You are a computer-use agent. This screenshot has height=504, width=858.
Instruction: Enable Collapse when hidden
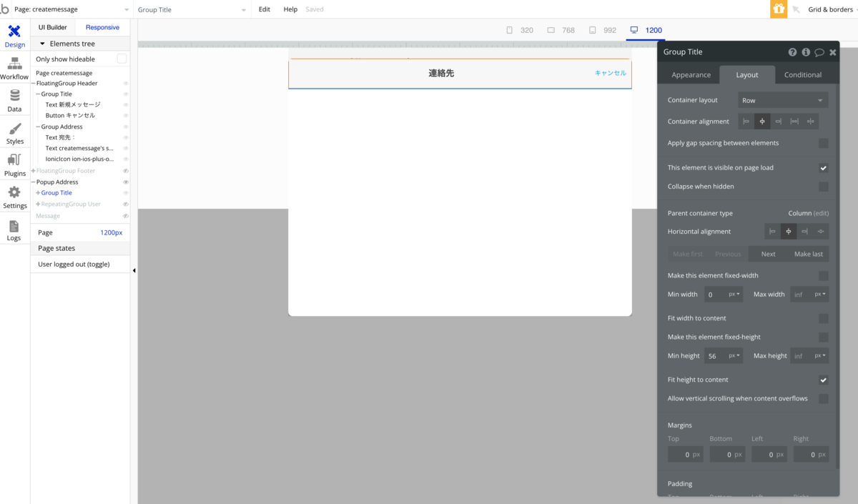pos(824,187)
